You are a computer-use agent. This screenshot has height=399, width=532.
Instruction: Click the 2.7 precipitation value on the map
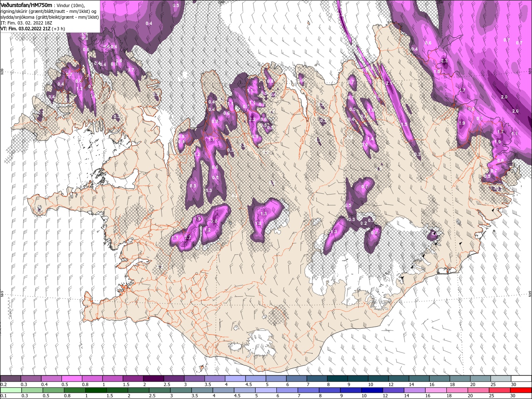pyautogui.click(x=187, y=237)
